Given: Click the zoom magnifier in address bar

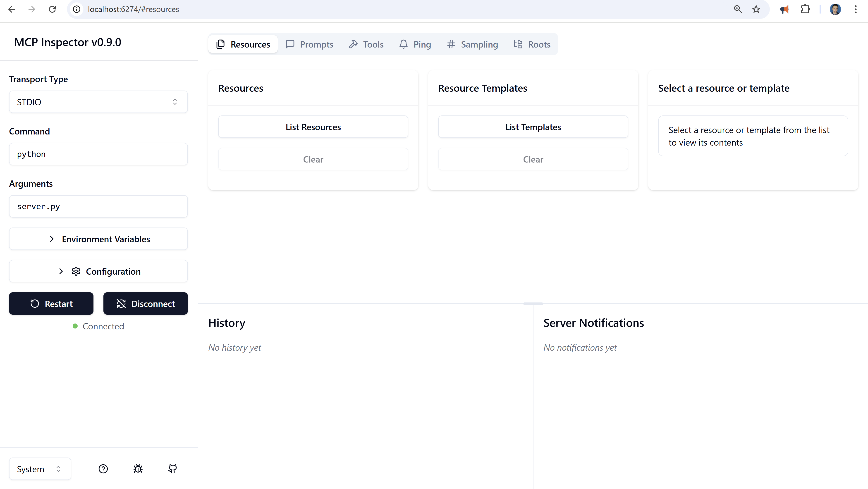Looking at the screenshot, I should point(738,9).
